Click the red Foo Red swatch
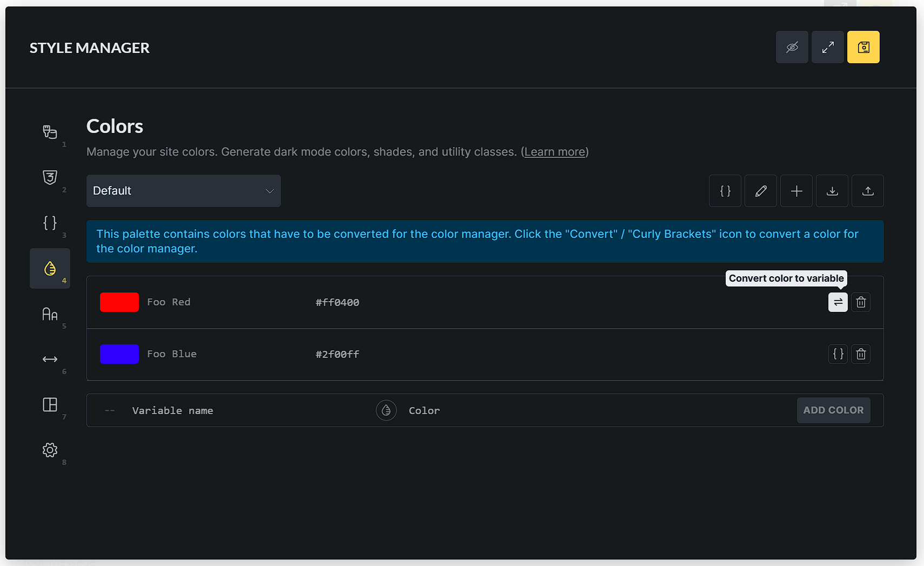924x566 pixels. (x=119, y=302)
